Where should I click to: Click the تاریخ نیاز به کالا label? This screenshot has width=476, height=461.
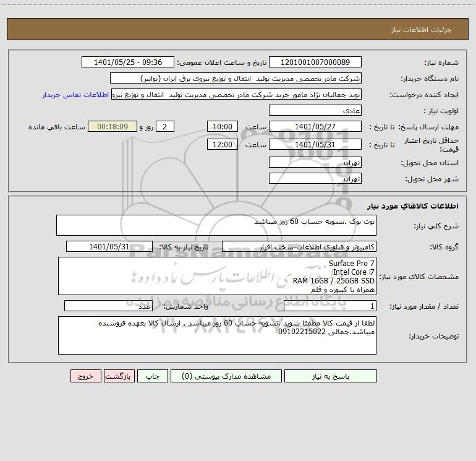pos(184,247)
